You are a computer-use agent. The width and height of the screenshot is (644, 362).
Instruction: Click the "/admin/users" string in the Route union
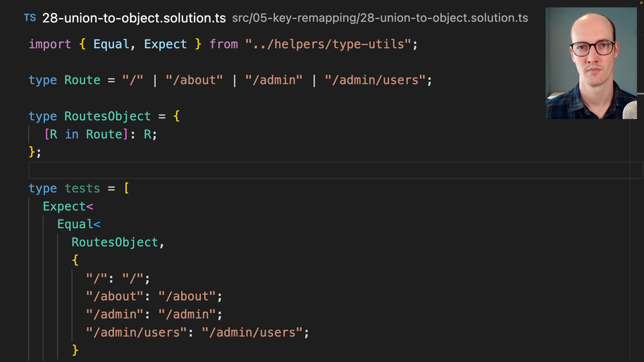[x=375, y=80]
